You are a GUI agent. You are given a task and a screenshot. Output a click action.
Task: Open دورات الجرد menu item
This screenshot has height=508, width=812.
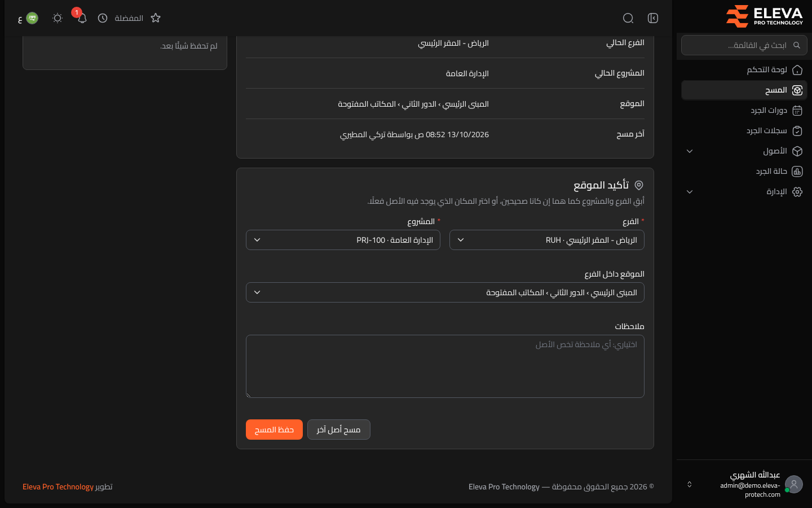click(x=744, y=111)
